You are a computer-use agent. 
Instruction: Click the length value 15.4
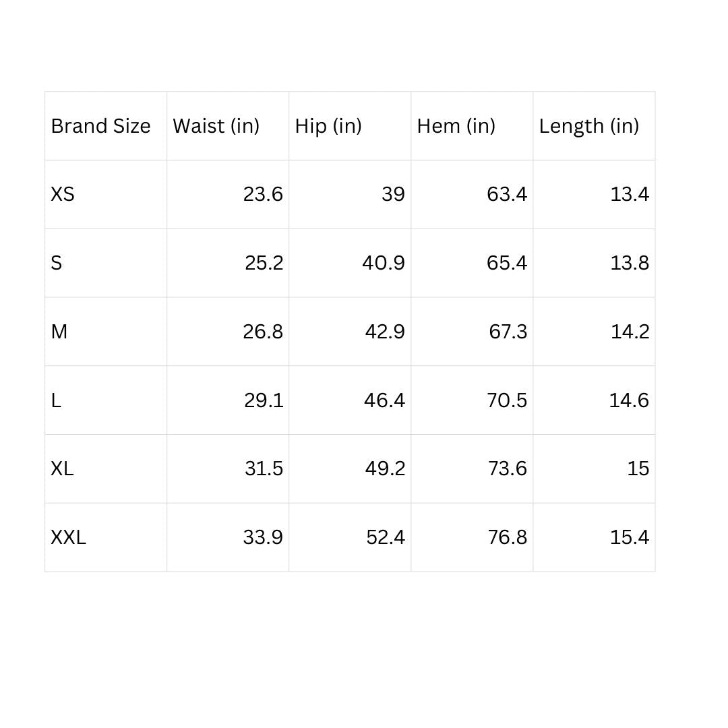pos(630,537)
